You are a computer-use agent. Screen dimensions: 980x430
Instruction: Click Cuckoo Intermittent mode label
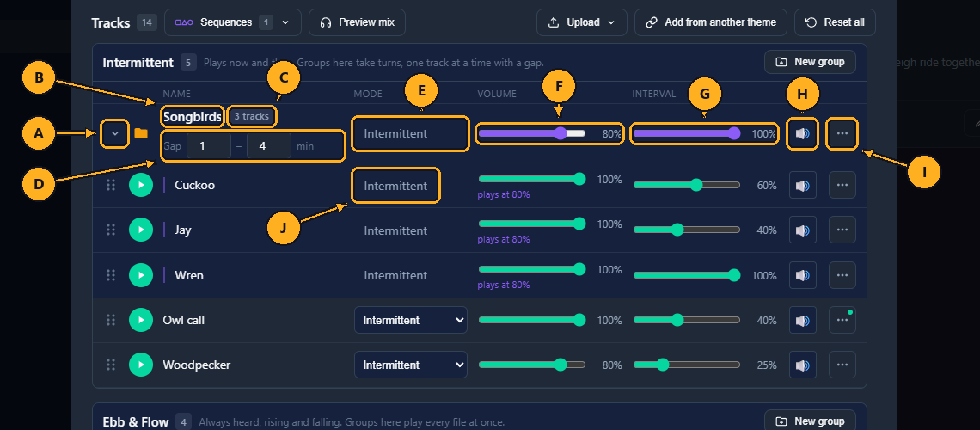(x=395, y=186)
